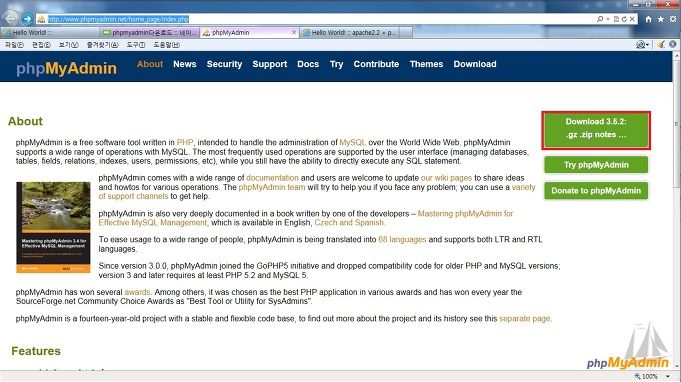Open the our wiki pages link

(x=446, y=178)
